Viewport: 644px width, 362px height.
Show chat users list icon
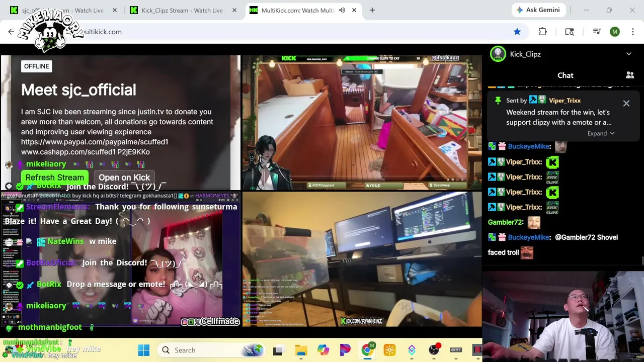(630, 75)
